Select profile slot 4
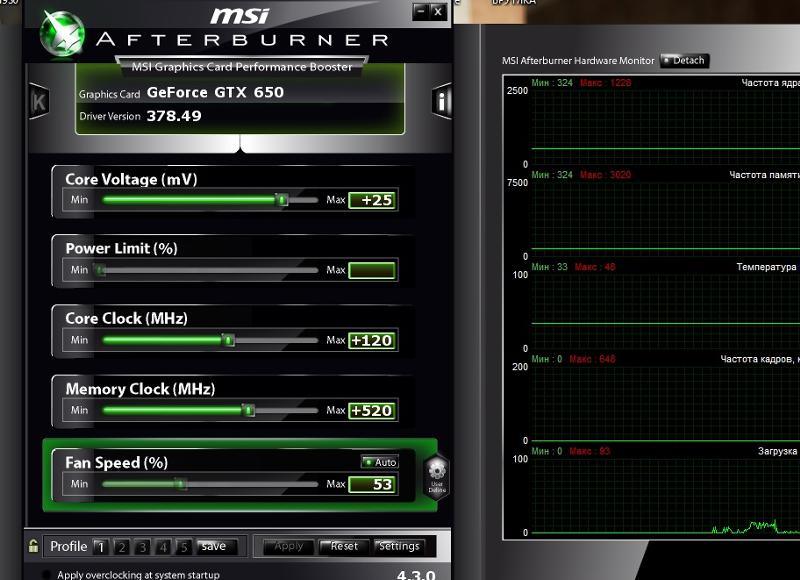This screenshot has width=800, height=580. [x=163, y=547]
